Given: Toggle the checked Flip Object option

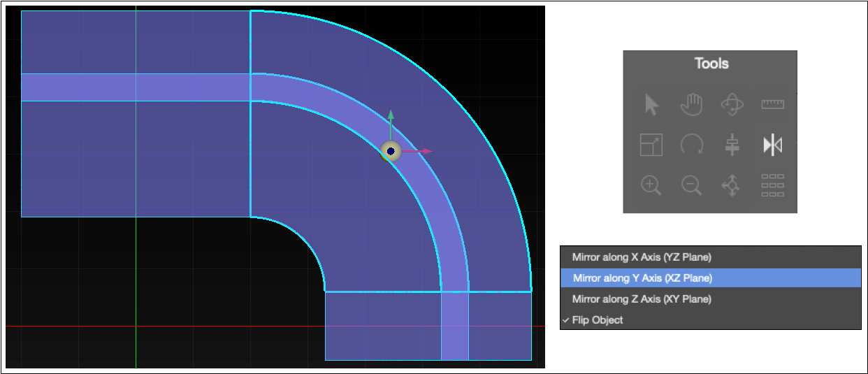Looking at the screenshot, I should 711,319.
